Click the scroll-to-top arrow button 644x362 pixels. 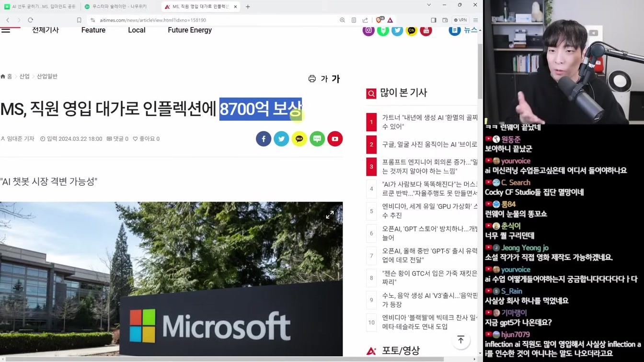(x=461, y=340)
